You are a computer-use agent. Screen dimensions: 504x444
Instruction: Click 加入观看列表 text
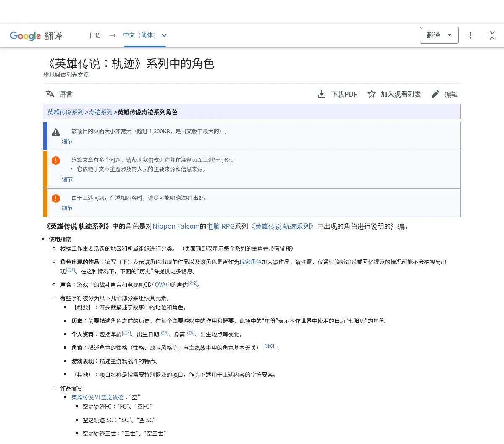(x=401, y=94)
